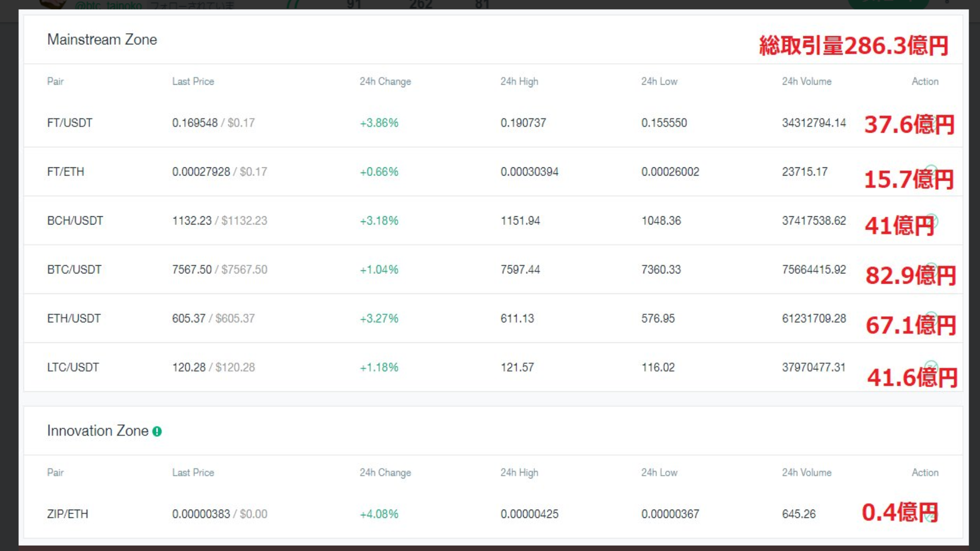Click the BTC/USDT row action icon
This screenshot has width=980, height=551.
click(932, 269)
